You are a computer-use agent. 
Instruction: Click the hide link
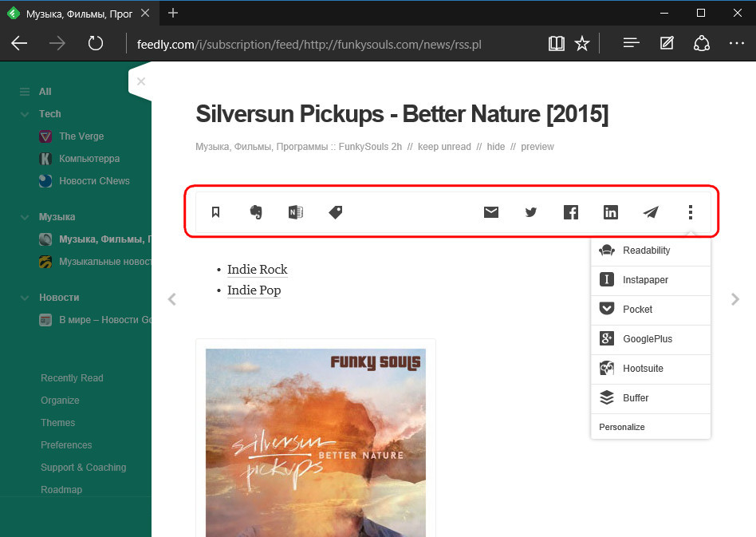pyautogui.click(x=496, y=147)
